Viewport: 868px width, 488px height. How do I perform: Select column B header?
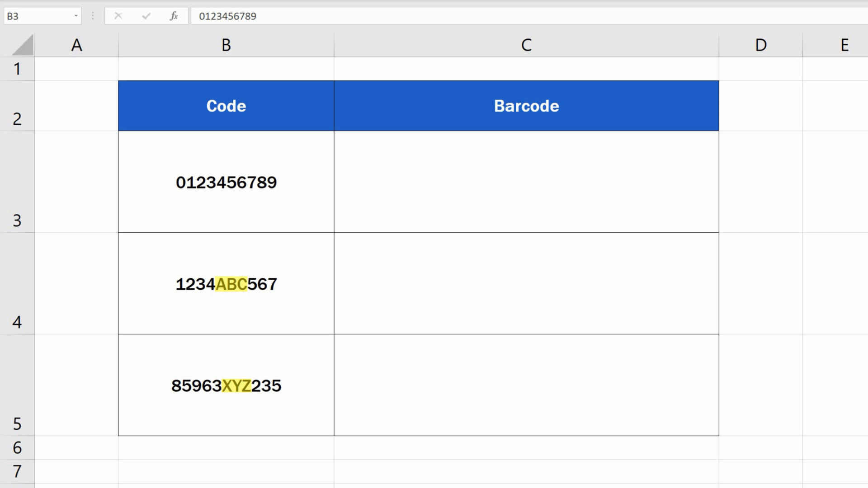(x=226, y=45)
